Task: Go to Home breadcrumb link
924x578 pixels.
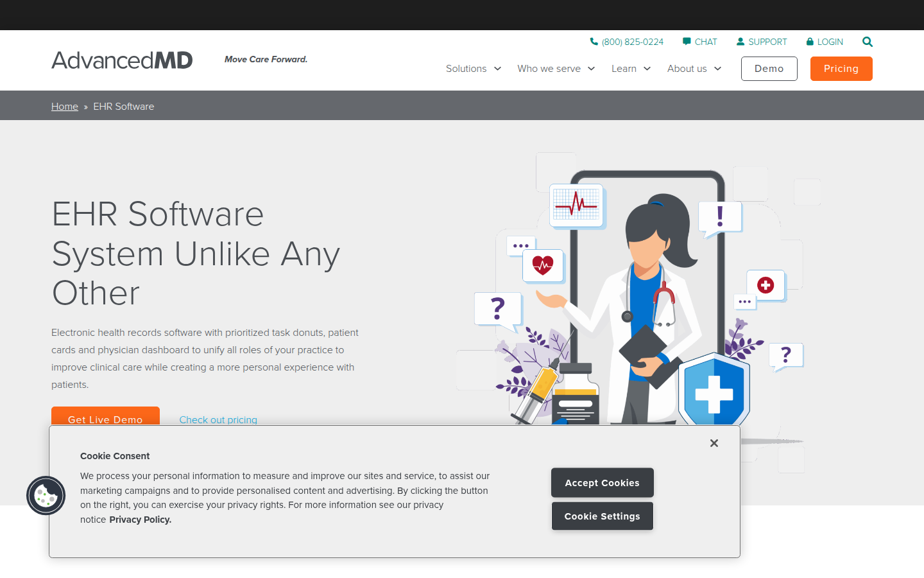Action: (x=65, y=107)
